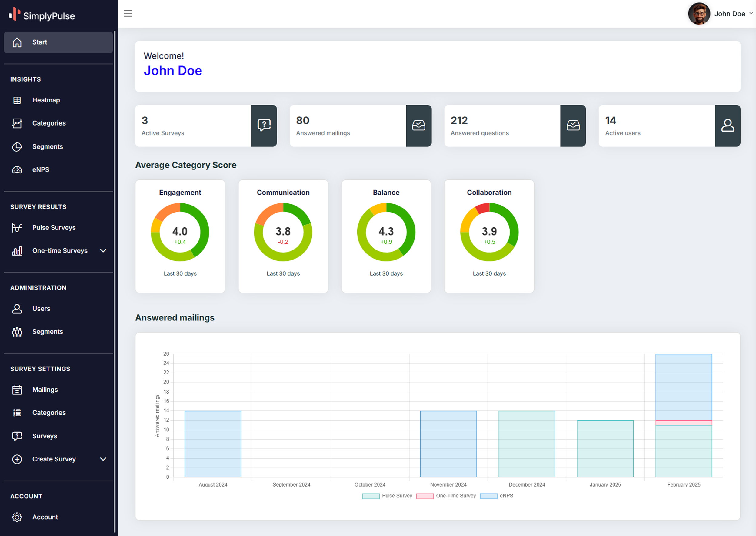This screenshot has width=756, height=536.
Task: Click the Answered mailings inbox icon
Action: (x=418, y=126)
